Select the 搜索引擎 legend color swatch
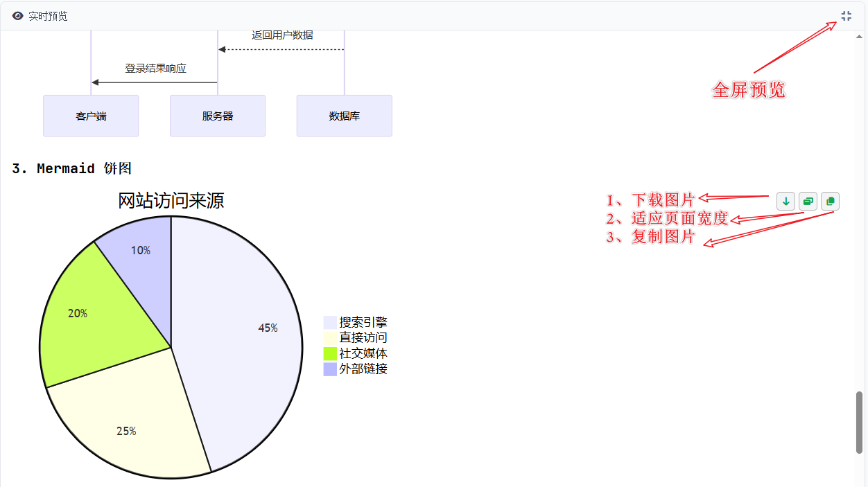 click(x=330, y=323)
